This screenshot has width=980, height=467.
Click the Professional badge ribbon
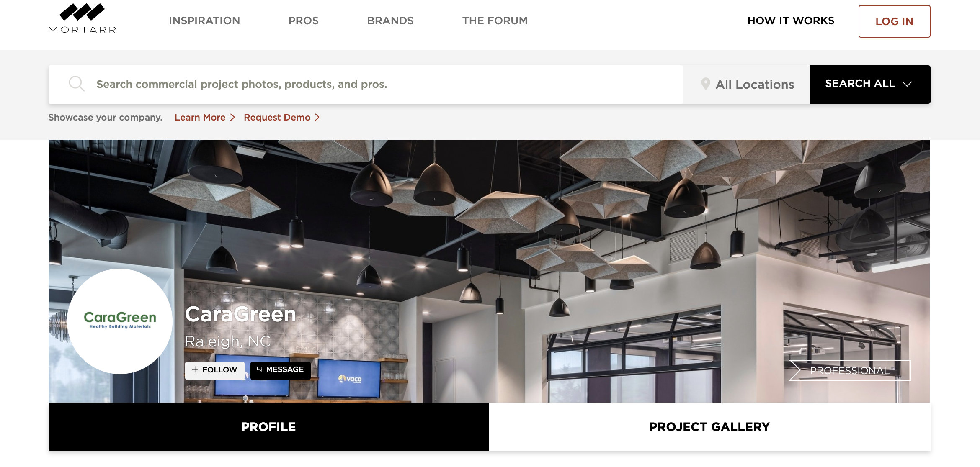click(850, 370)
